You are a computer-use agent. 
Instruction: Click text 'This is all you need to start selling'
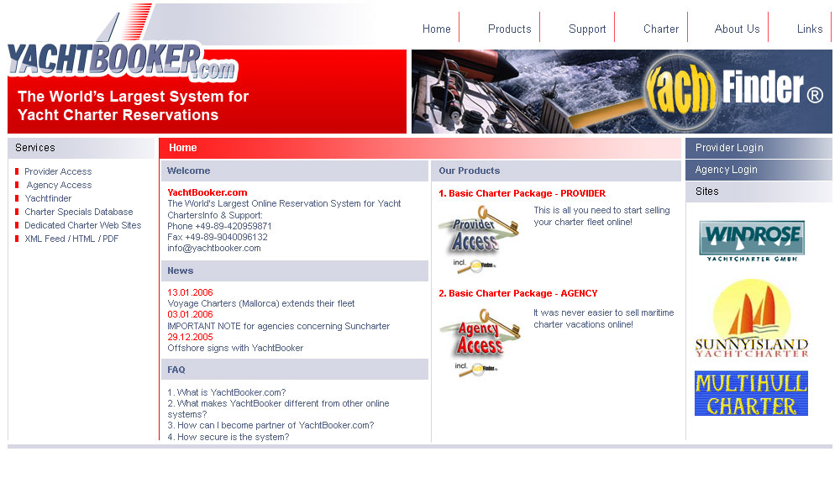click(x=601, y=211)
